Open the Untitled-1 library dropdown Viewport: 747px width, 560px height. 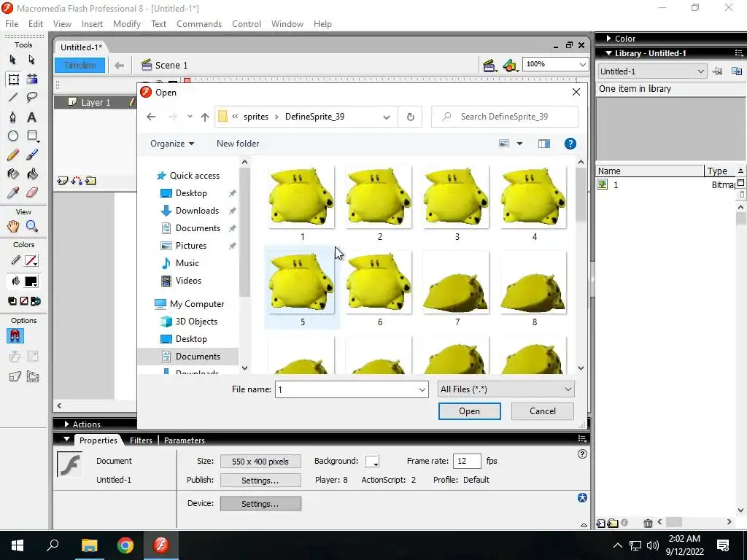tap(651, 71)
